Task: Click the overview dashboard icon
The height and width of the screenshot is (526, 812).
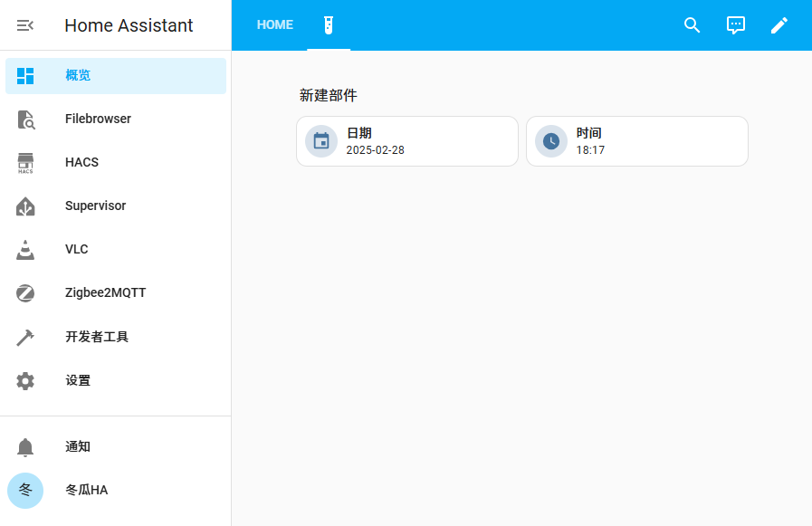Action: click(24, 75)
